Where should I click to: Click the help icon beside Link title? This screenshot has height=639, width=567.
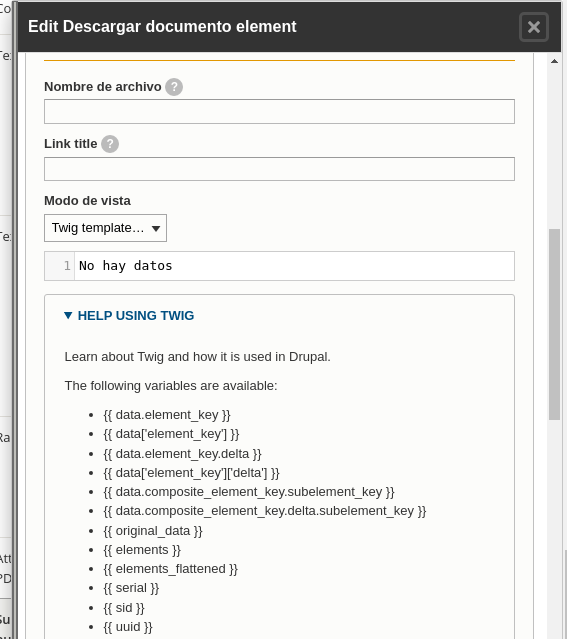110,144
